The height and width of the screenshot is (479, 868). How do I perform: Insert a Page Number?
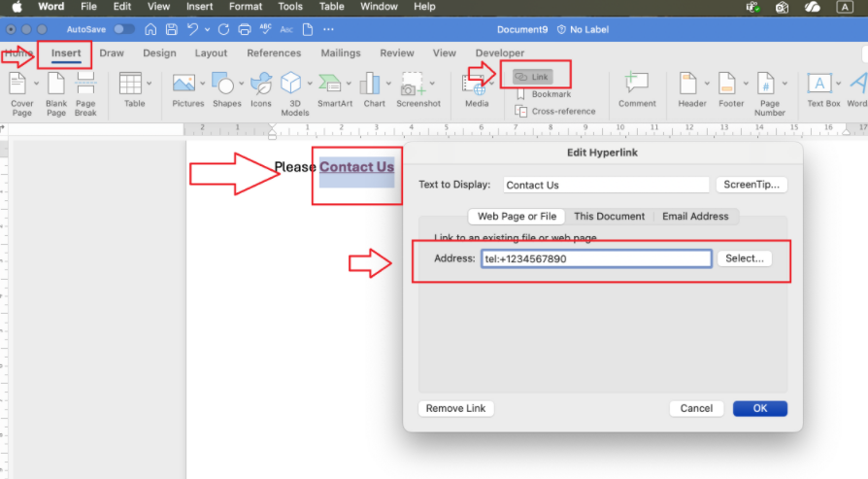coord(769,94)
